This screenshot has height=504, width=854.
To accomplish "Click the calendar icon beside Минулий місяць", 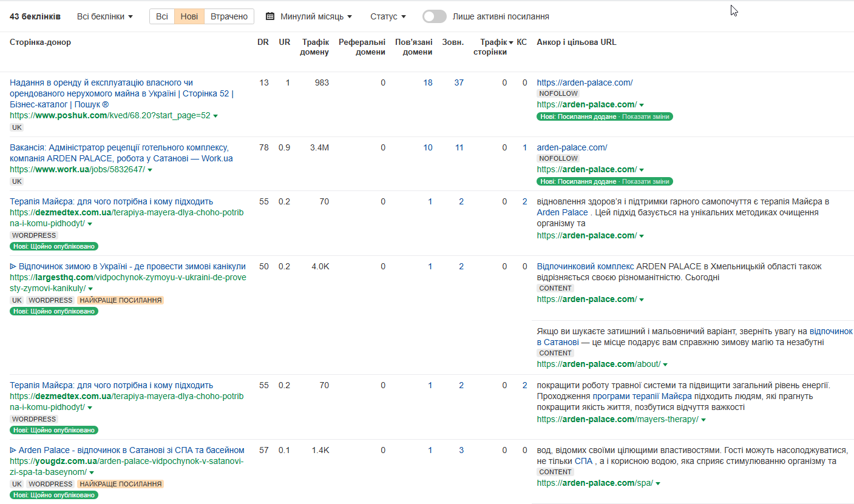I will [x=270, y=16].
